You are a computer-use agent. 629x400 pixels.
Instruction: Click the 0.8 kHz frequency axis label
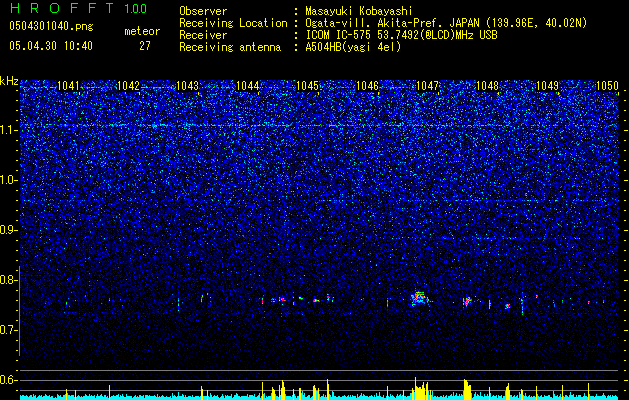tap(7, 280)
